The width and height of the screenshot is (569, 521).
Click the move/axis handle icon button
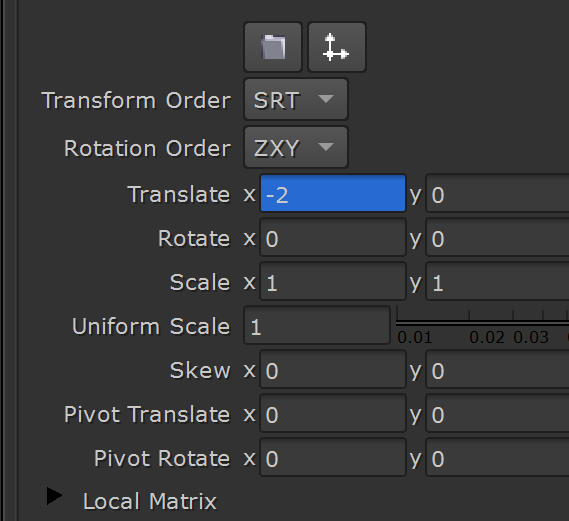(x=337, y=47)
